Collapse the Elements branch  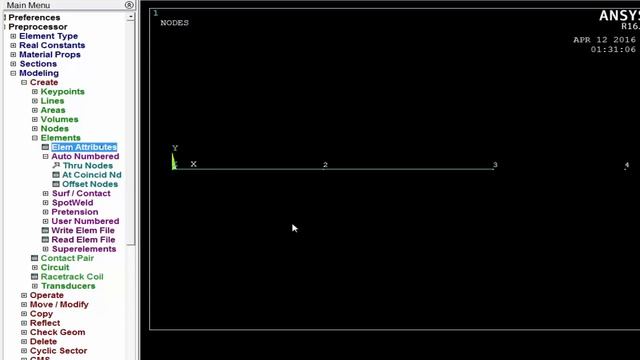(x=35, y=138)
